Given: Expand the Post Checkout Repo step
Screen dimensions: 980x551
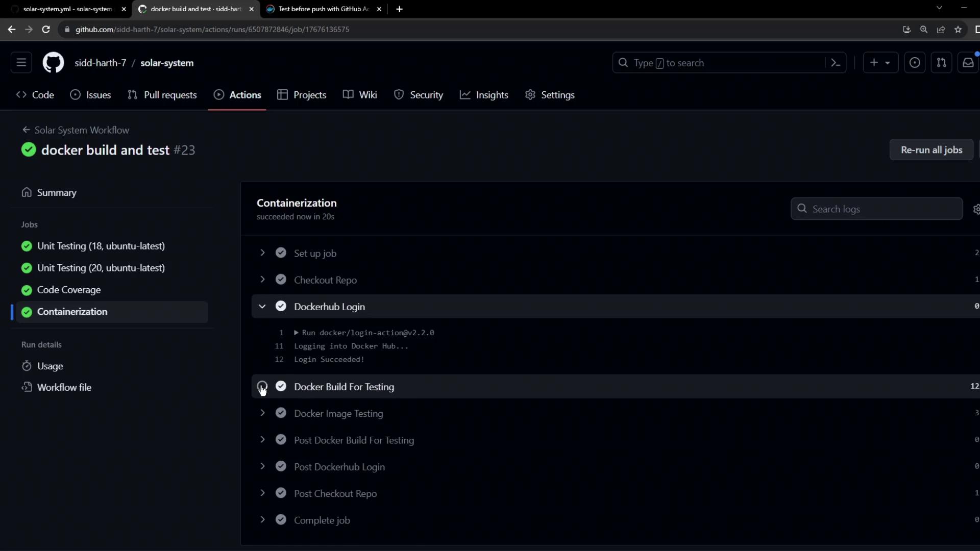Looking at the screenshot, I should [262, 493].
